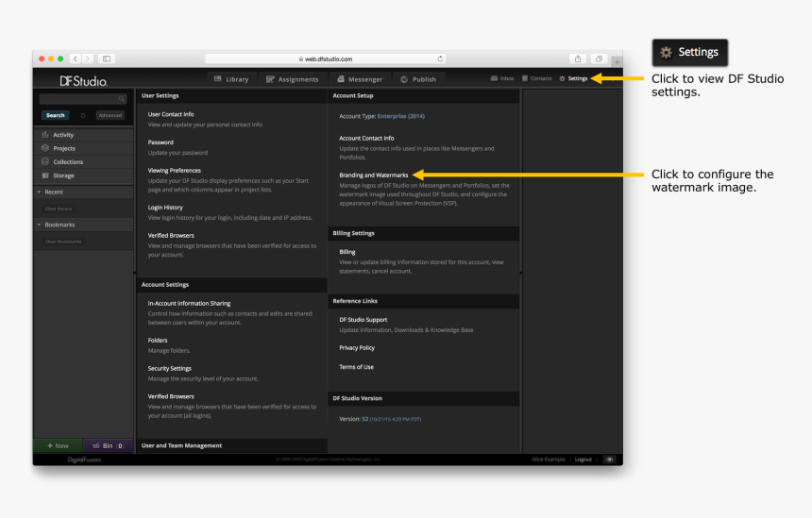
Task: Open the Terms of Use link
Action: (356, 367)
